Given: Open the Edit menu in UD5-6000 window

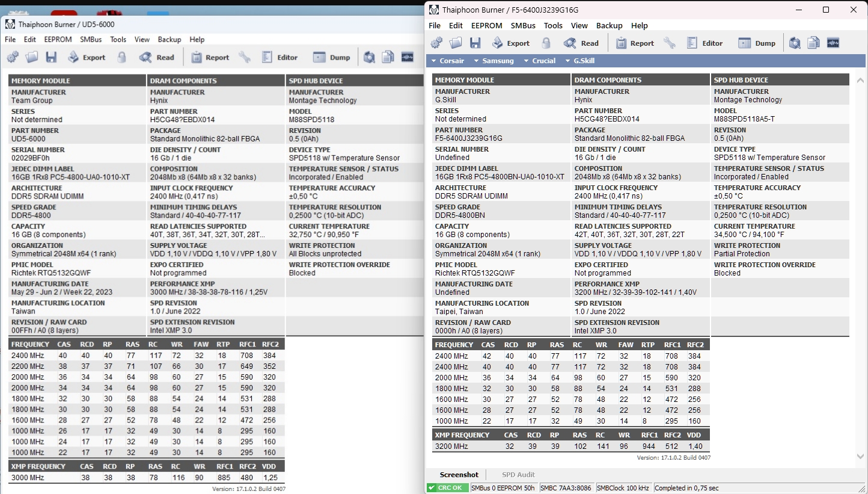Looking at the screenshot, I should pos(30,40).
